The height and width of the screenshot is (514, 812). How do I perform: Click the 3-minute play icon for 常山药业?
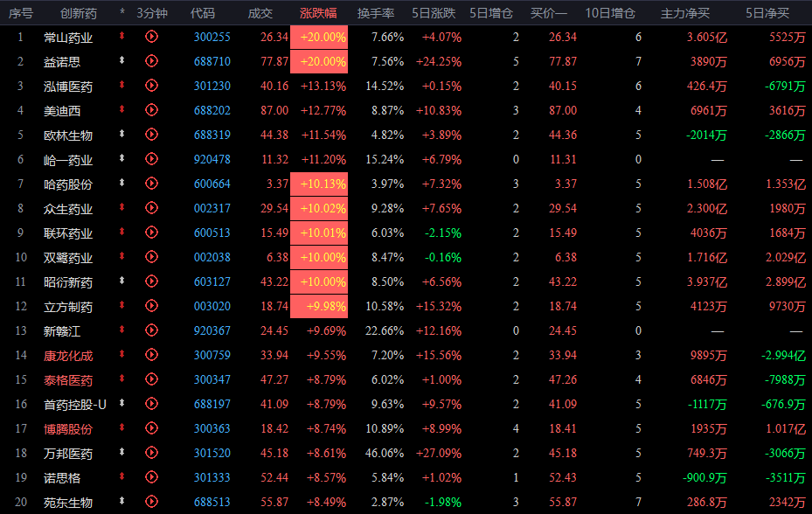click(x=151, y=37)
